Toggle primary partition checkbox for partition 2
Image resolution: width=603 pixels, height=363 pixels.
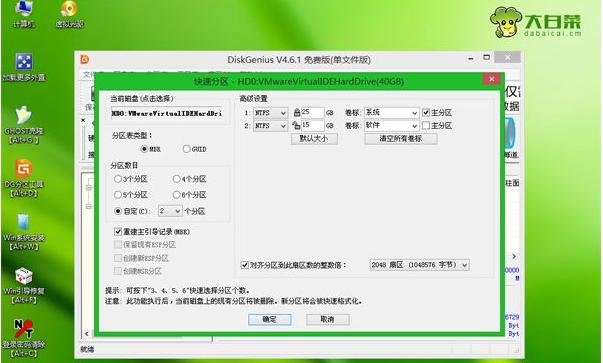pyautogui.click(x=426, y=125)
